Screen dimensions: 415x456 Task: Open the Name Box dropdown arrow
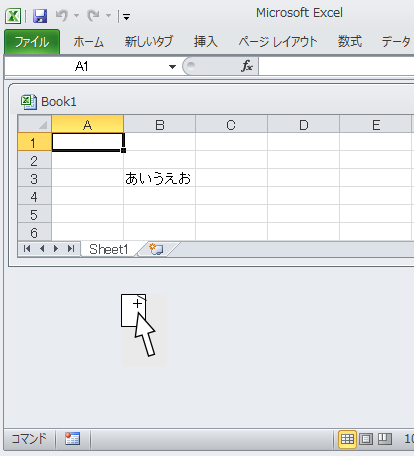(x=172, y=67)
